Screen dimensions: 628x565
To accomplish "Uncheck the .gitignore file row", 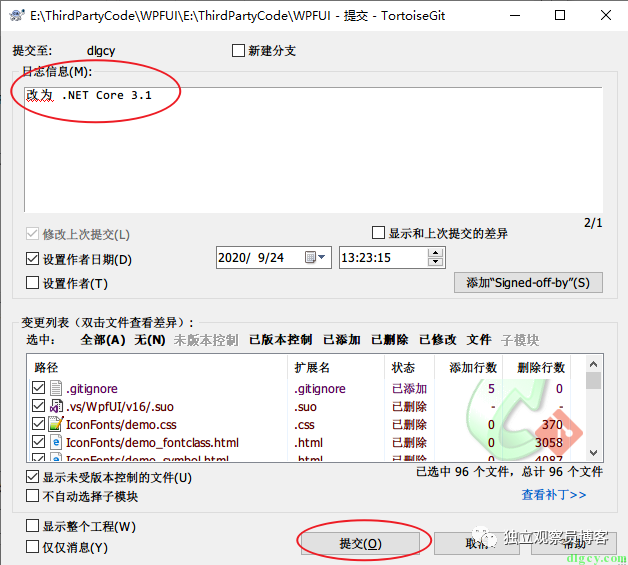I will point(38,388).
